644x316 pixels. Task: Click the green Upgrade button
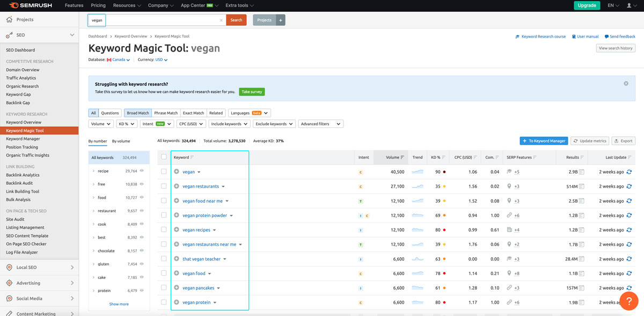click(587, 5)
